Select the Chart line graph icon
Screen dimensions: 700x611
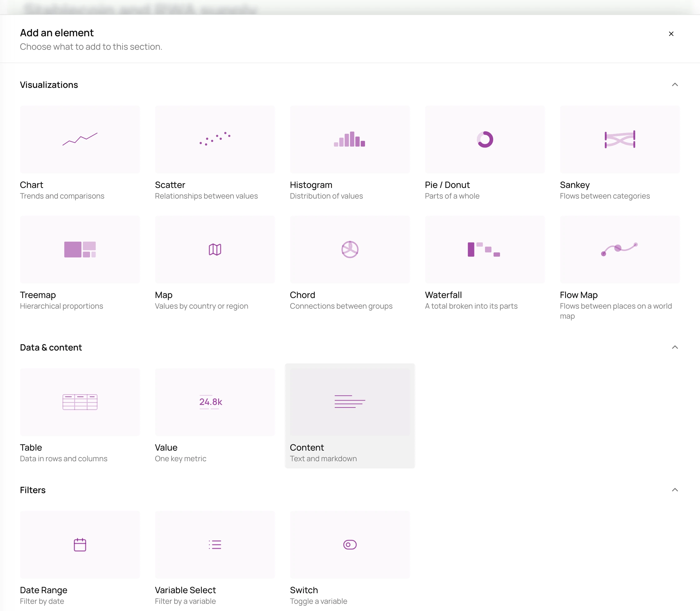coord(80,139)
